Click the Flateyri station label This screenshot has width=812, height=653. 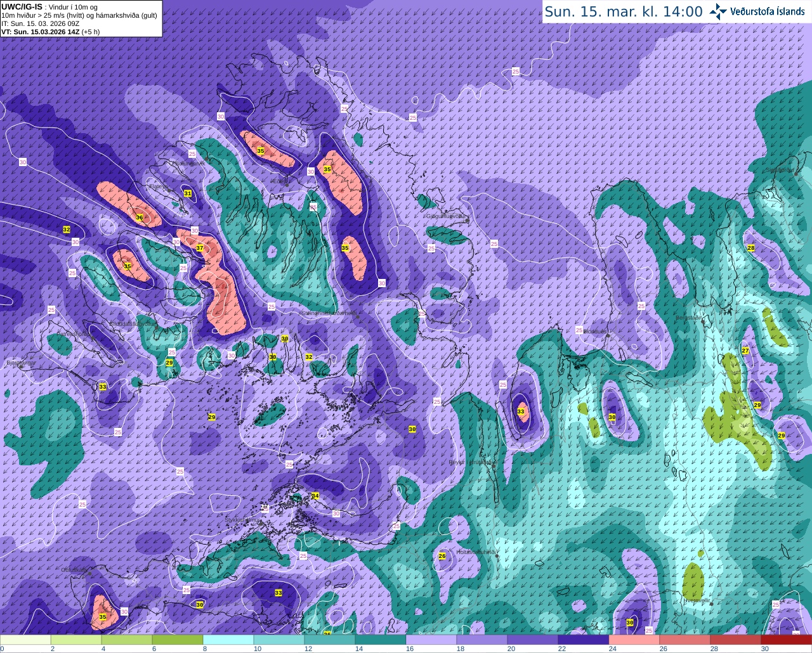click(x=159, y=186)
